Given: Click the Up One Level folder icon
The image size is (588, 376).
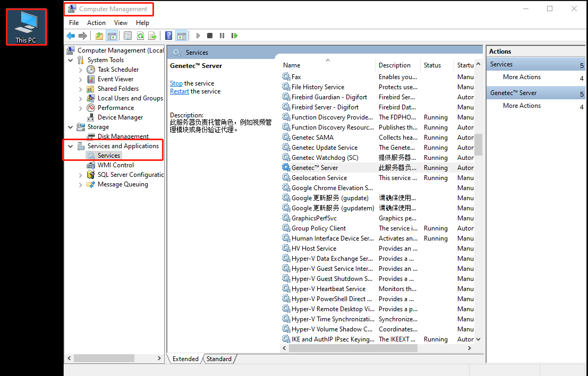Looking at the screenshot, I should (x=99, y=36).
